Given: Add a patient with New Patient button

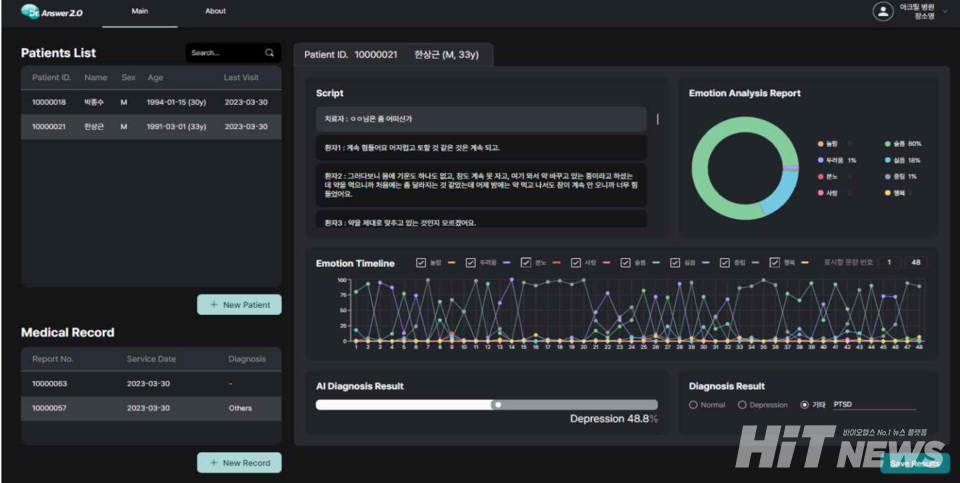Looking at the screenshot, I should click(239, 305).
